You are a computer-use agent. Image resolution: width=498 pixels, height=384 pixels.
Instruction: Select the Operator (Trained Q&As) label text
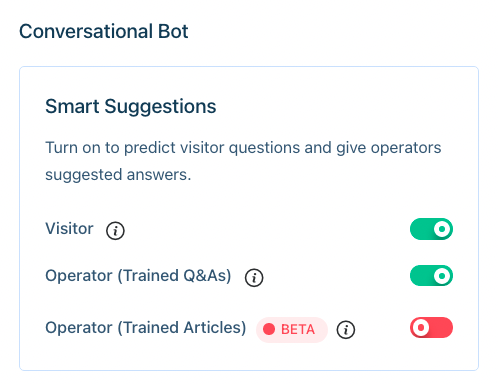(138, 276)
